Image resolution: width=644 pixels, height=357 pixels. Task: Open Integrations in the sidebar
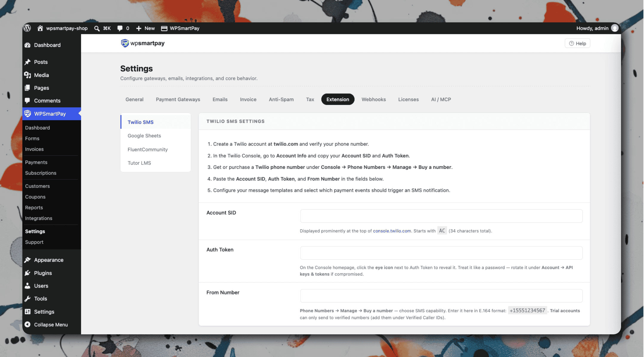[x=38, y=218]
